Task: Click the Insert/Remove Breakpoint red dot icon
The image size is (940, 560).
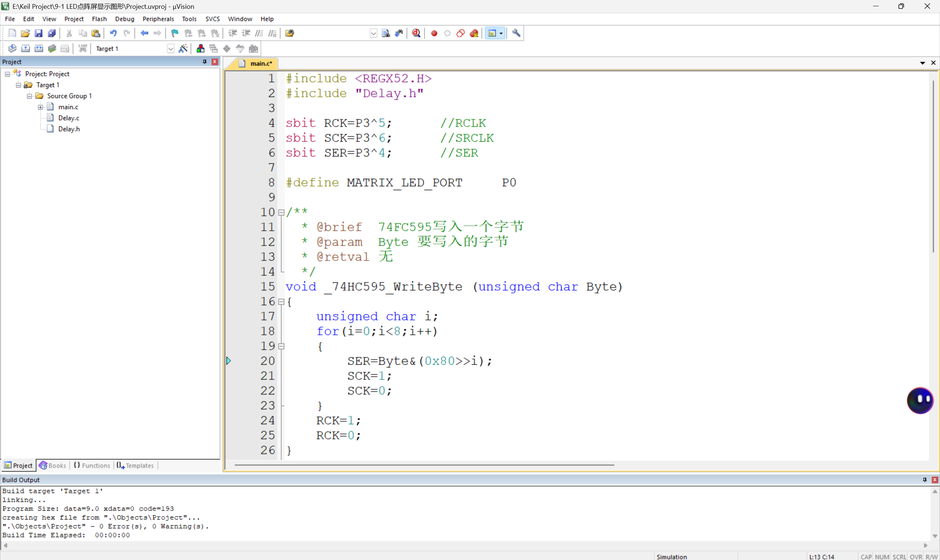Action: pyautogui.click(x=434, y=33)
